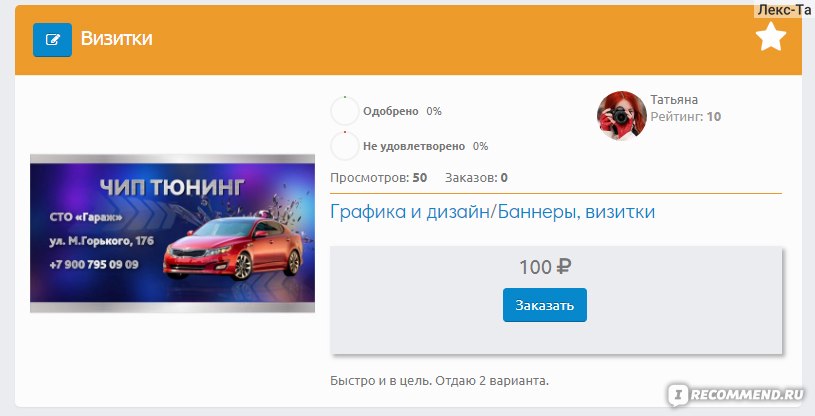Click the Не удовлетворено circular indicator
Image resolution: width=815 pixels, height=416 pixels.
[345, 146]
